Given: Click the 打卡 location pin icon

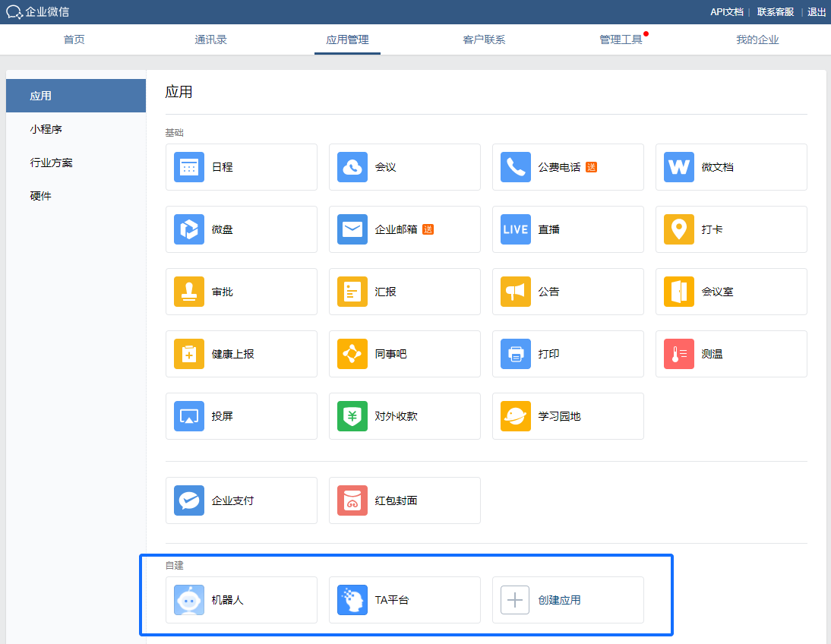Looking at the screenshot, I should click(679, 229).
